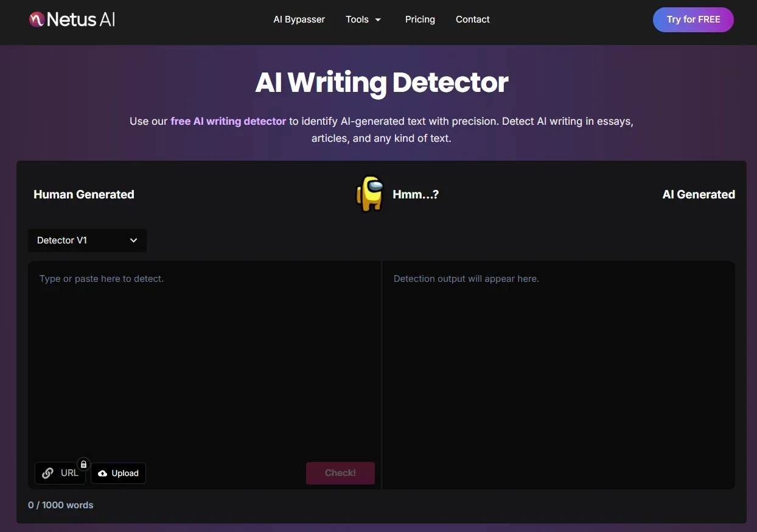Click the AI Writing Detector heading
This screenshot has height=532, width=757.
pos(382,82)
